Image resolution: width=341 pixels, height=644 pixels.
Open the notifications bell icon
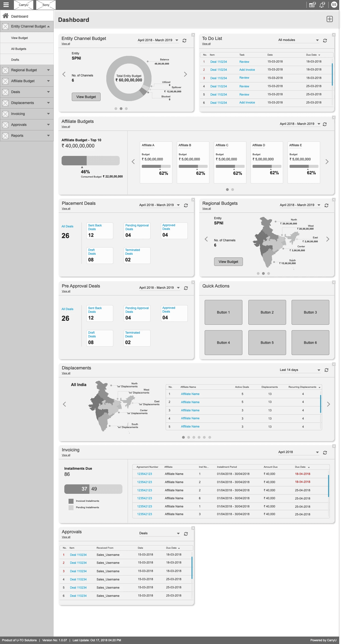(x=321, y=5)
